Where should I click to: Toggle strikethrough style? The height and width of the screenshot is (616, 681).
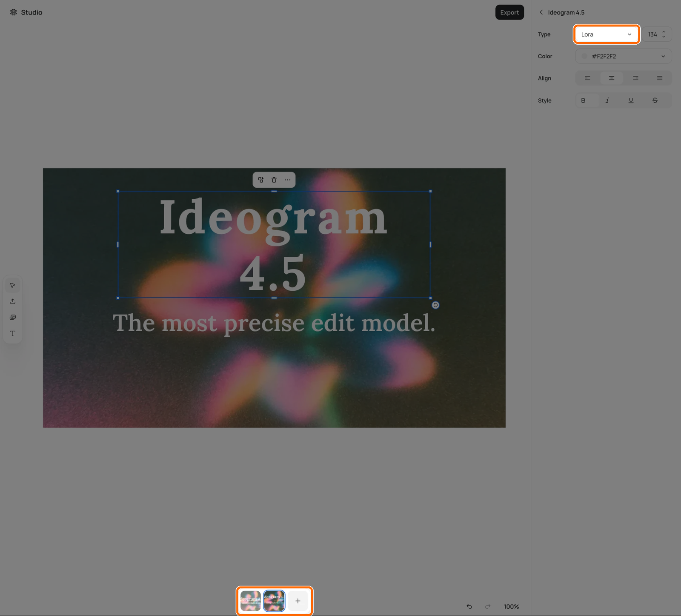[x=655, y=100]
